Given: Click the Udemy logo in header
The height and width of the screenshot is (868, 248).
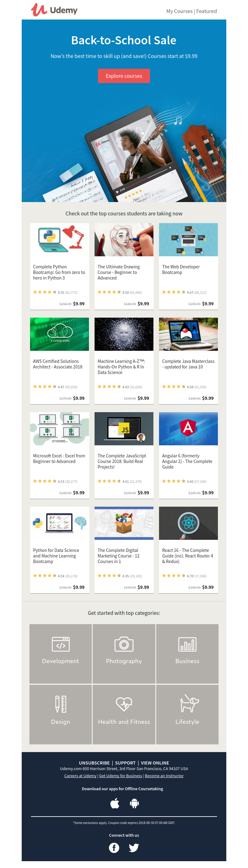Looking at the screenshot, I should click(54, 10).
